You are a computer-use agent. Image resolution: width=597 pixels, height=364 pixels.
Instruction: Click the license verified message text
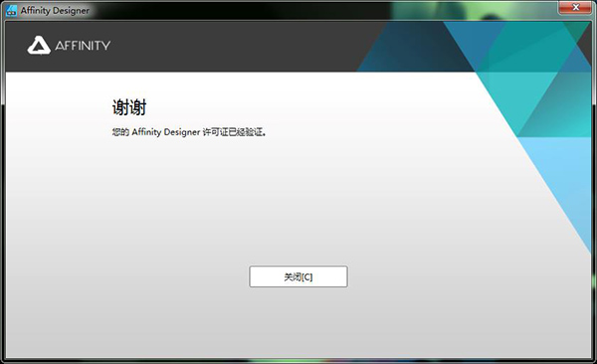pyautogui.click(x=189, y=132)
